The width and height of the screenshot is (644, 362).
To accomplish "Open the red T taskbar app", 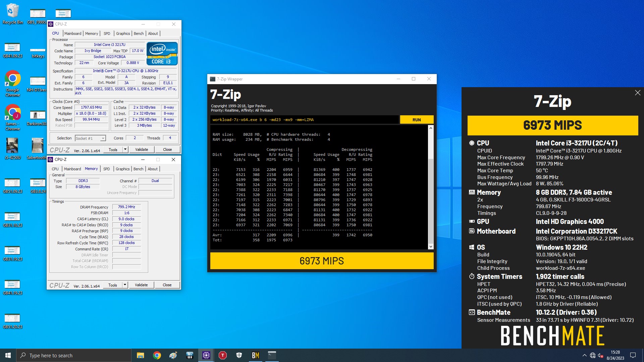I will [222, 355].
